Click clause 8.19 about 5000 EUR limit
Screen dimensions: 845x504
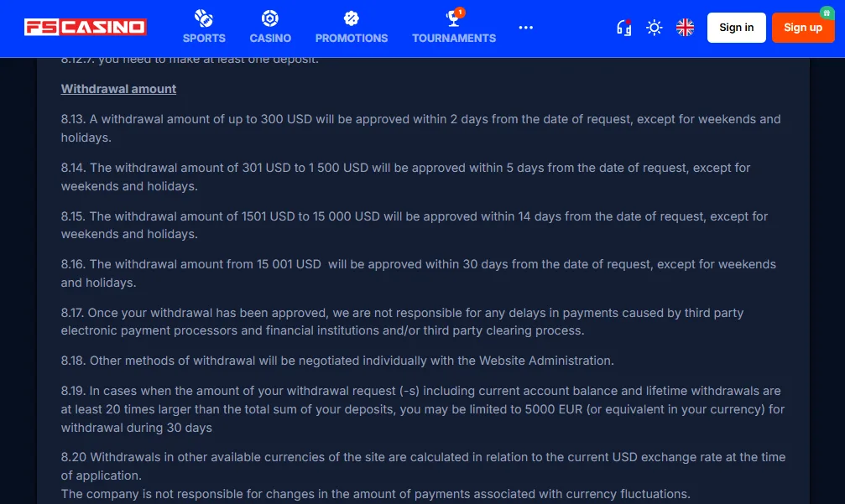coord(423,409)
